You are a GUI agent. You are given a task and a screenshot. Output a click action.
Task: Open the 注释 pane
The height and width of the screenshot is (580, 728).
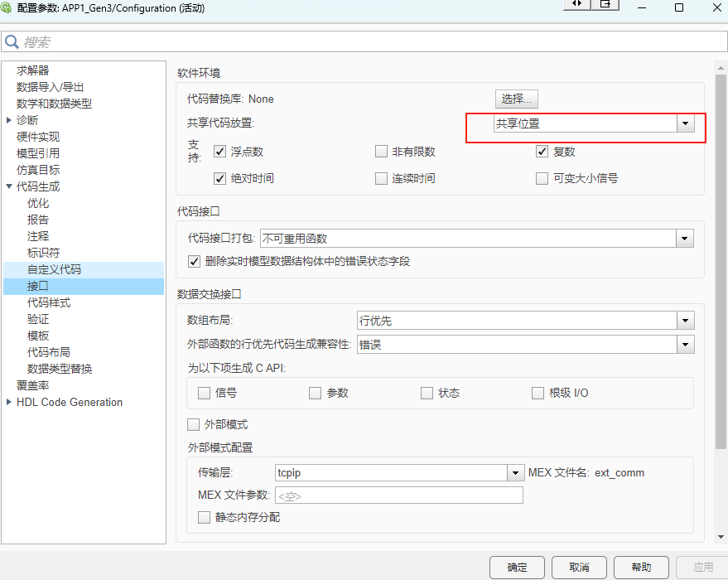pos(38,236)
